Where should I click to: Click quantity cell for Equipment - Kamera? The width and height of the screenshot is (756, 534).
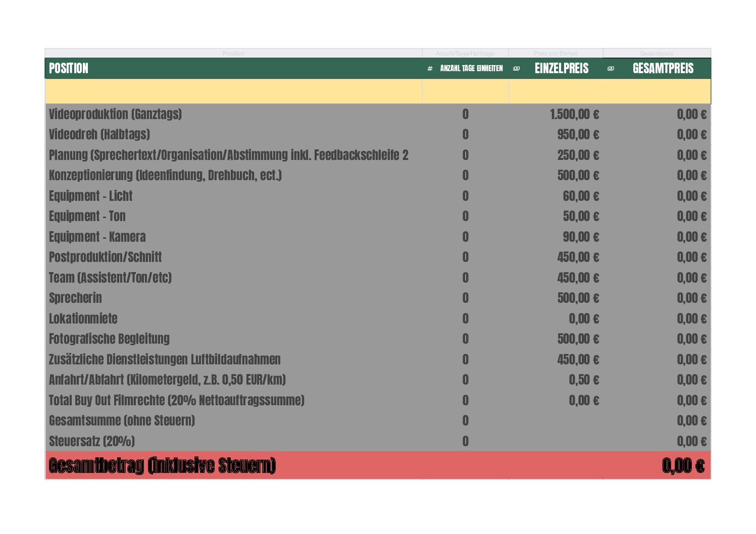pos(465,237)
